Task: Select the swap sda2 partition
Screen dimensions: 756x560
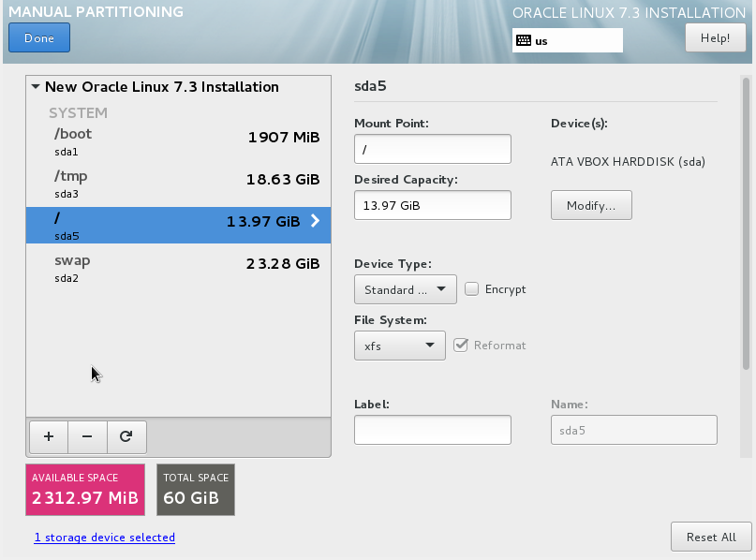Action: pyautogui.click(x=178, y=268)
